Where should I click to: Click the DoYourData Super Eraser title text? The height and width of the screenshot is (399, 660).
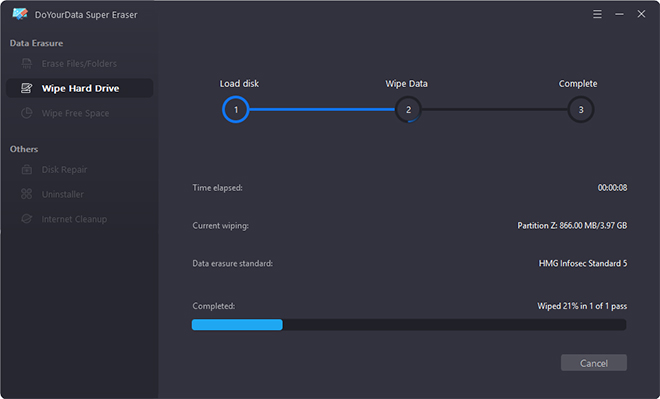(86, 15)
